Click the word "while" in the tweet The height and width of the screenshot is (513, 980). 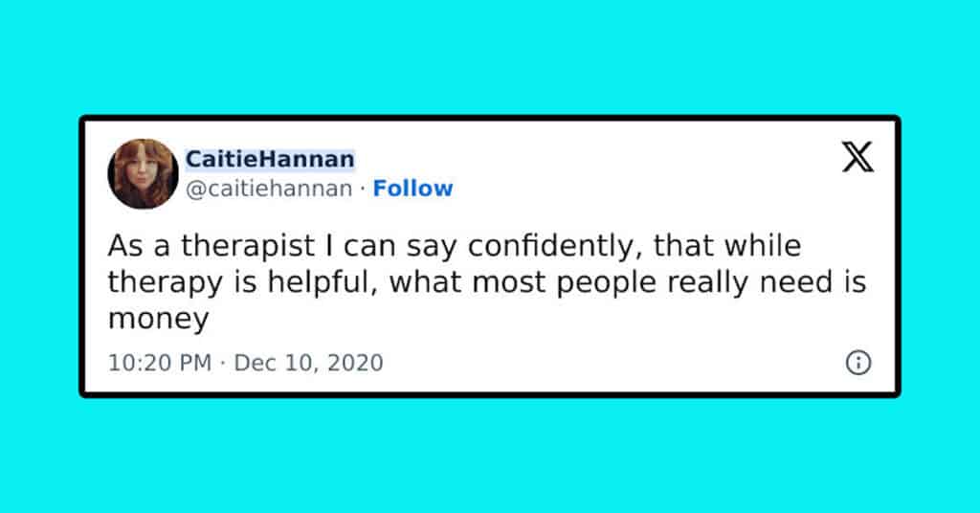[x=763, y=246]
